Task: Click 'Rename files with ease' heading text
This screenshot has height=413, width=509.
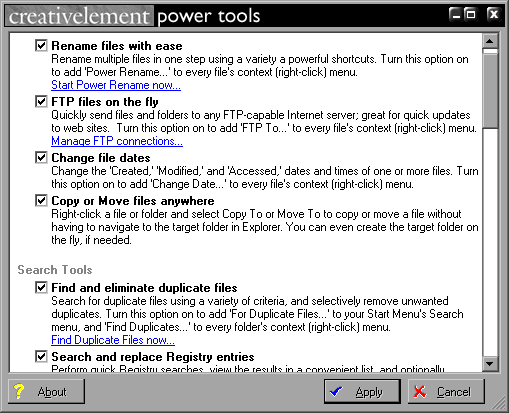Action: pos(117,46)
